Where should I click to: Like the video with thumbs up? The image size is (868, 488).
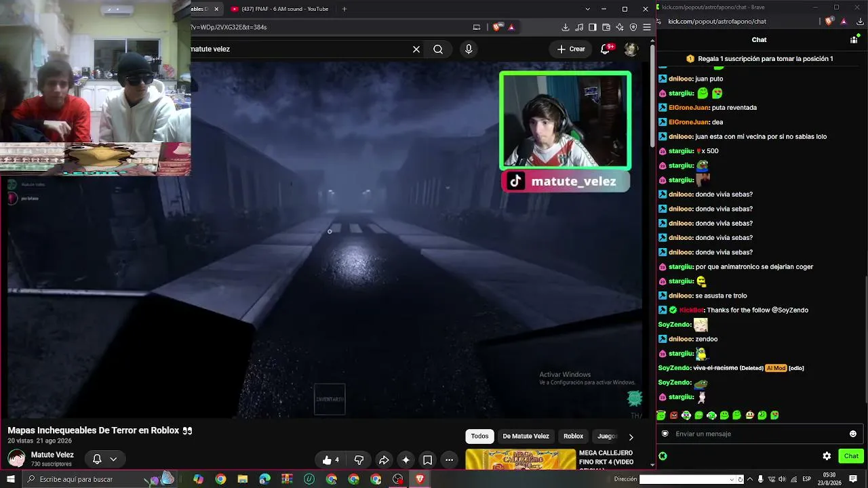(x=330, y=460)
